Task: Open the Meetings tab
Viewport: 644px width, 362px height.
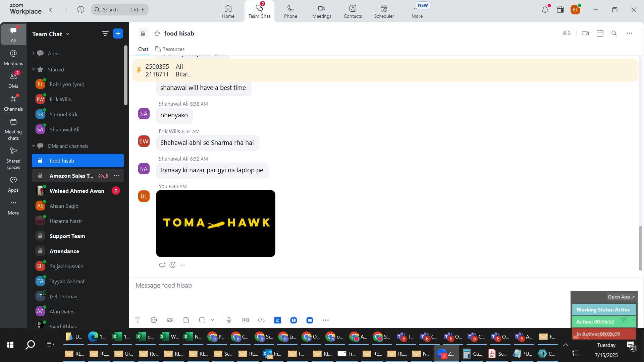Action: [322, 11]
